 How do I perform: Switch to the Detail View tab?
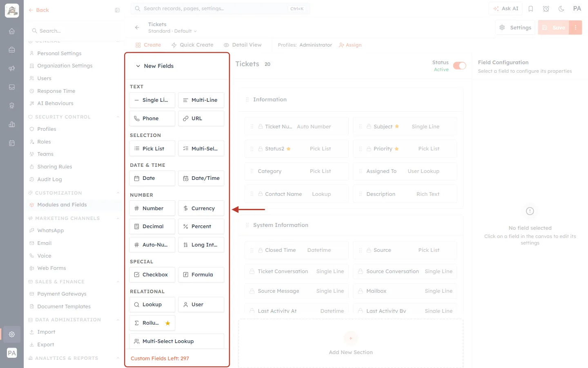(x=243, y=45)
